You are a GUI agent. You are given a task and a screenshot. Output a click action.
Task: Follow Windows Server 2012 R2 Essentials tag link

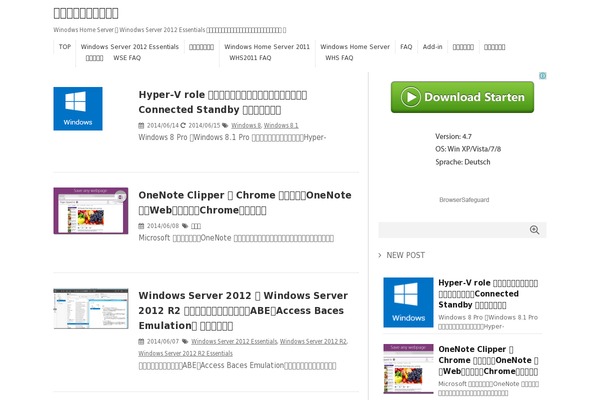(186, 353)
